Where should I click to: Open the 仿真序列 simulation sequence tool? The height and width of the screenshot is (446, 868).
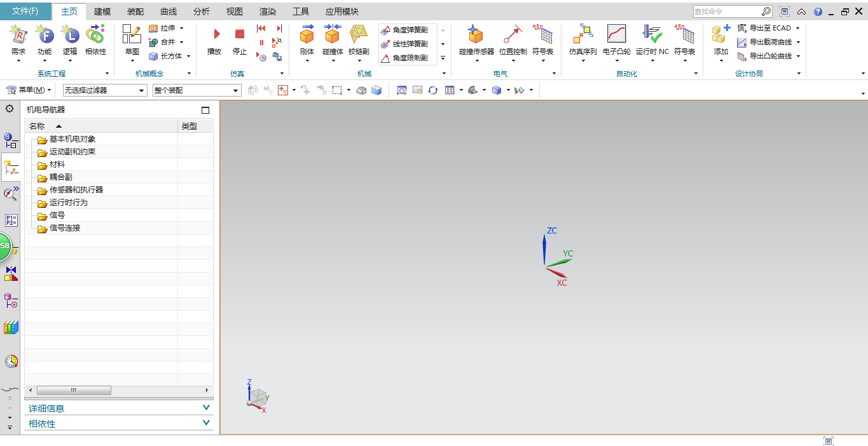582,36
